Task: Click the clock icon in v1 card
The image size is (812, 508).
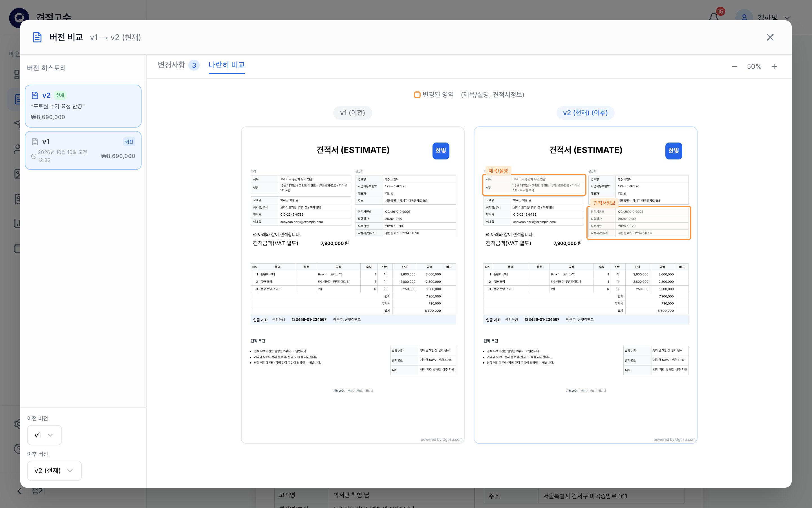Action: (34, 156)
